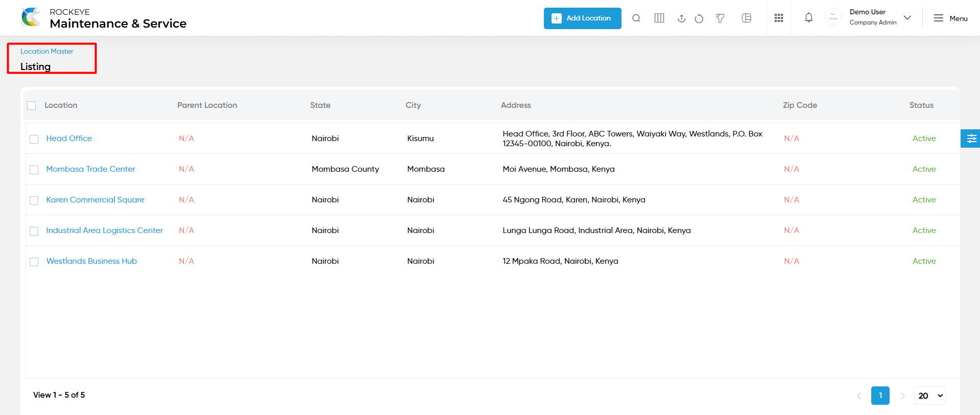Viewport: 980px width, 415px height.
Task: Sort by the Location column header
Action: click(x=61, y=105)
